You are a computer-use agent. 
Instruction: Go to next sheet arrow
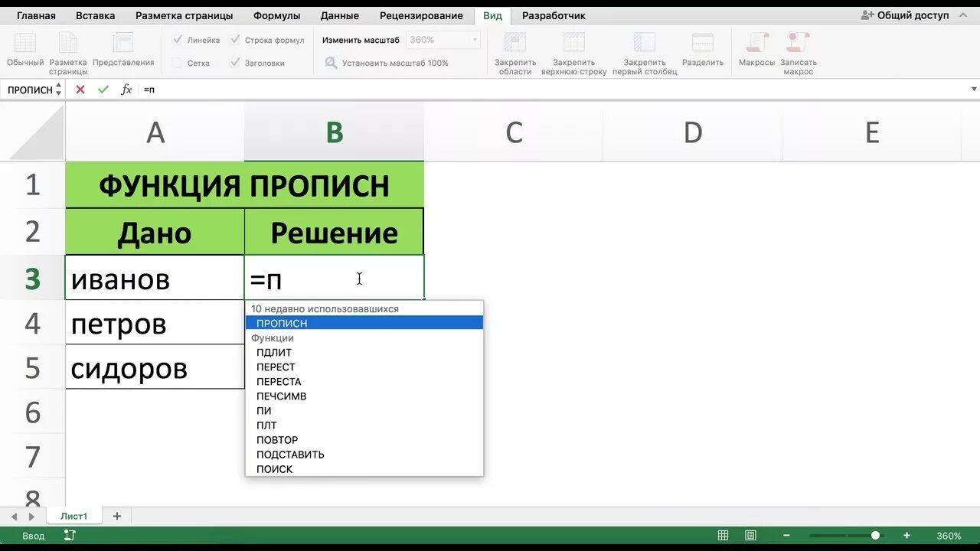tap(31, 517)
